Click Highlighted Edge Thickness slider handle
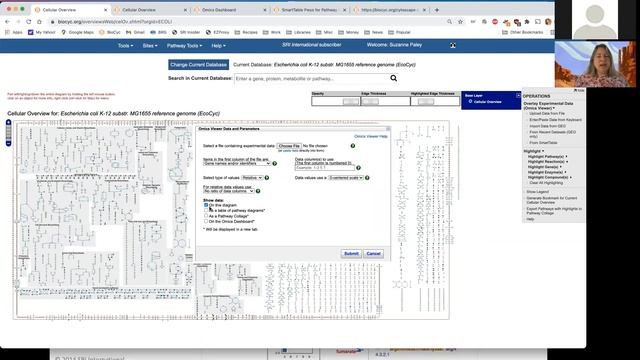This screenshot has height=360, width=640. pyautogui.click(x=426, y=101)
